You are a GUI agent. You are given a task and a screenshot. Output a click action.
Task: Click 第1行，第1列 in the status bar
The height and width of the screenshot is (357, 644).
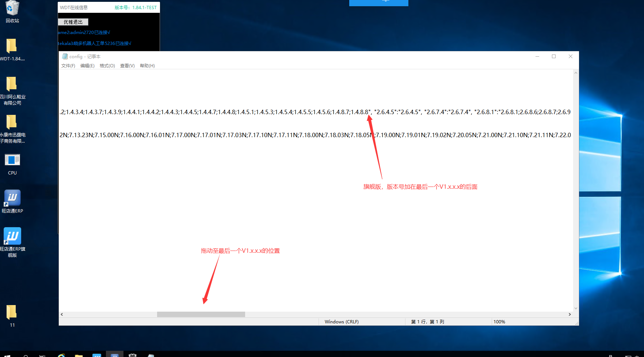[427, 322]
